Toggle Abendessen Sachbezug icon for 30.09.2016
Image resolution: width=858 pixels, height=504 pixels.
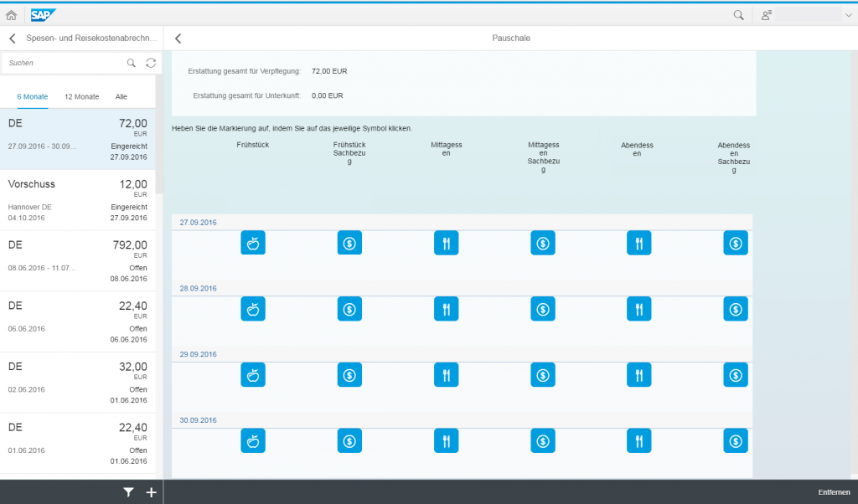click(x=736, y=440)
